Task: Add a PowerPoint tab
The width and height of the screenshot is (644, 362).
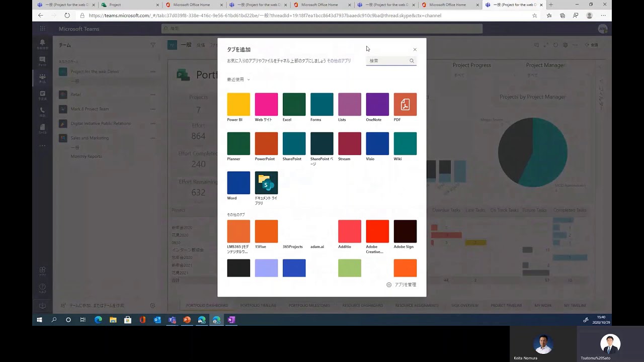Action: pos(266,144)
